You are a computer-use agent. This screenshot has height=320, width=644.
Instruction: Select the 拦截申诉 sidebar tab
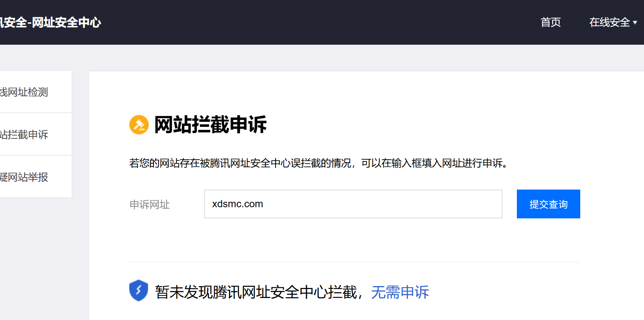[36, 134]
